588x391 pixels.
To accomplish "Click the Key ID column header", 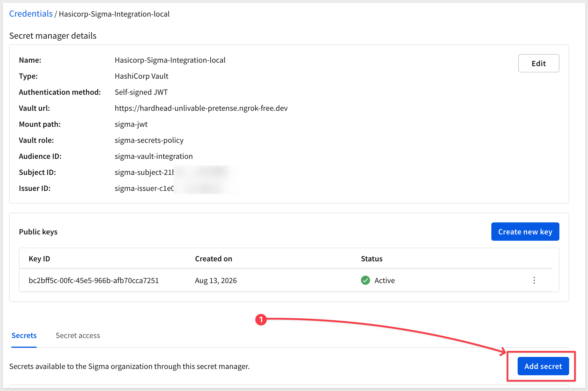I will click(39, 258).
